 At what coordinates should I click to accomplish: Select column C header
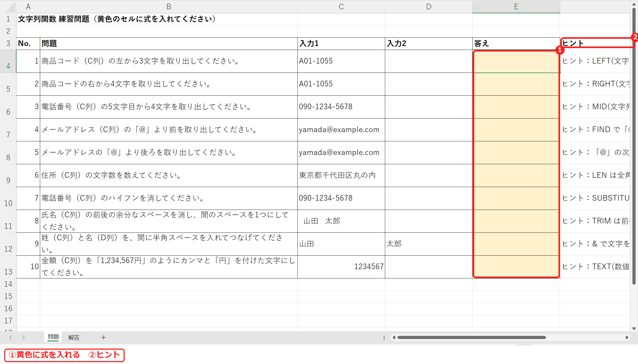[341, 7]
